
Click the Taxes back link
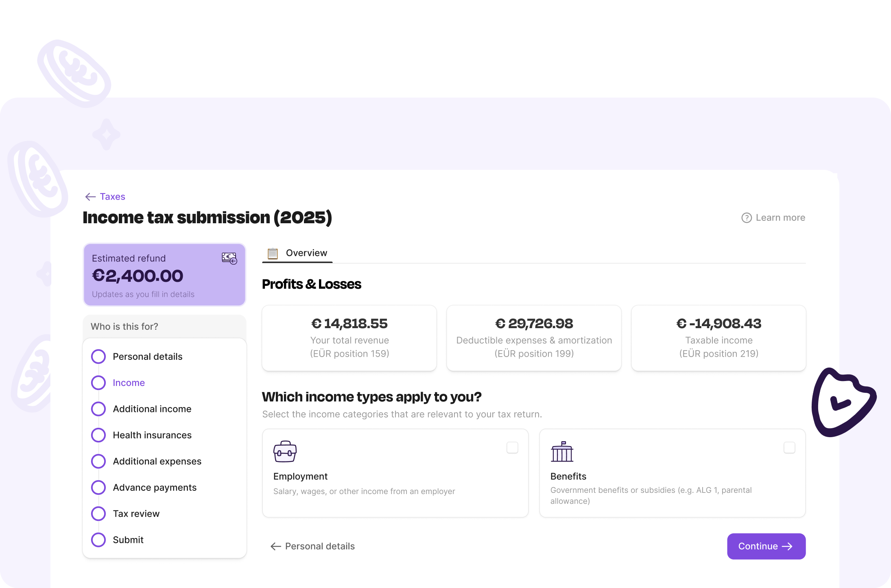pos(105,197)
